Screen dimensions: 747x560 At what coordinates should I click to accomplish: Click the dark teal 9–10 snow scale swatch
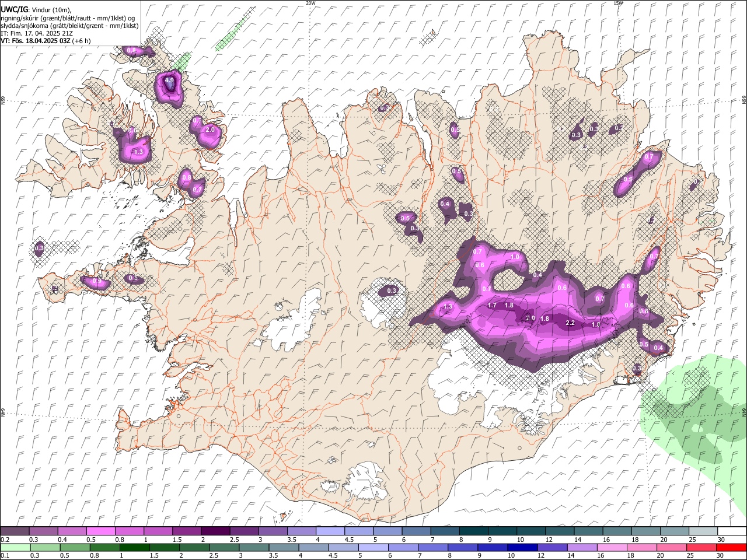[x=502, y=531]
